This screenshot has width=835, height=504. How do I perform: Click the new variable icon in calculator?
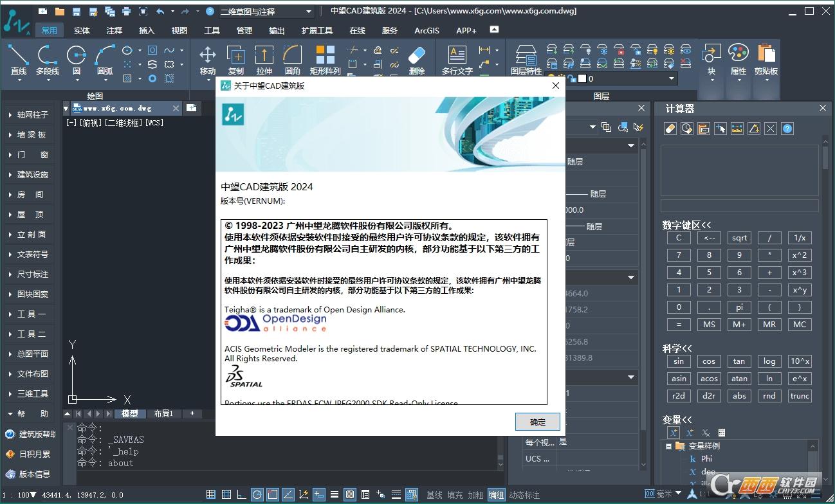click(x=673, y=433)
